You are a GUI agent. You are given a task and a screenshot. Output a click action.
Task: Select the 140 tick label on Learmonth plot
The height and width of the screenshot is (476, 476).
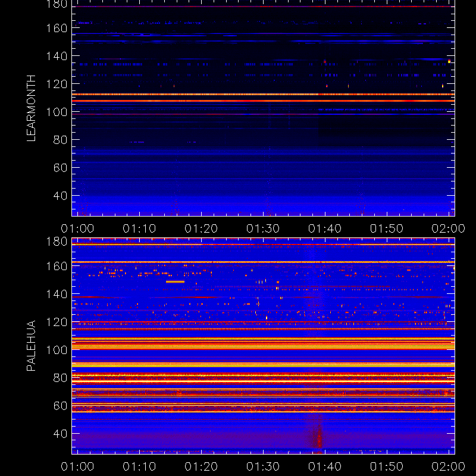pyautogui.click(x=57, y=56)
